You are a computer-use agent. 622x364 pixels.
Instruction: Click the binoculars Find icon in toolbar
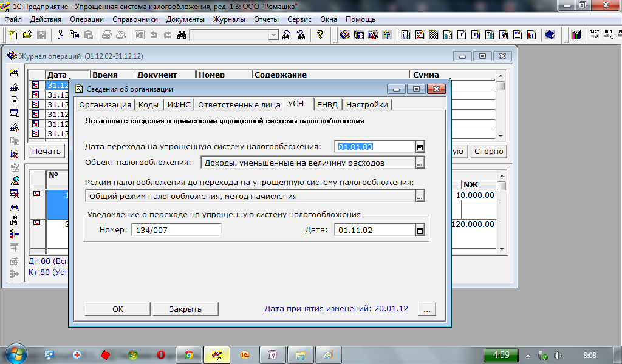181,35
